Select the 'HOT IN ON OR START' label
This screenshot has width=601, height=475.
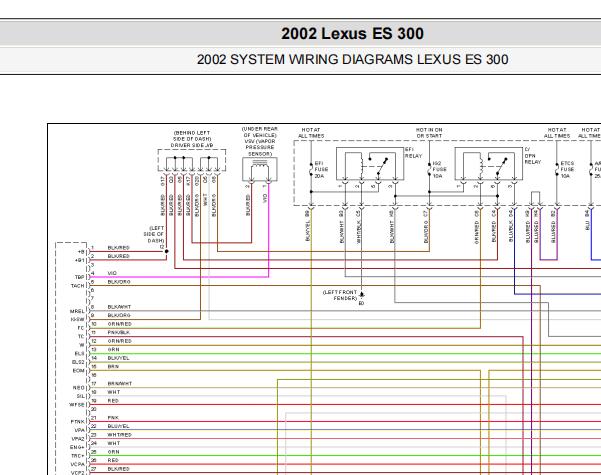[x=429, y=133]
